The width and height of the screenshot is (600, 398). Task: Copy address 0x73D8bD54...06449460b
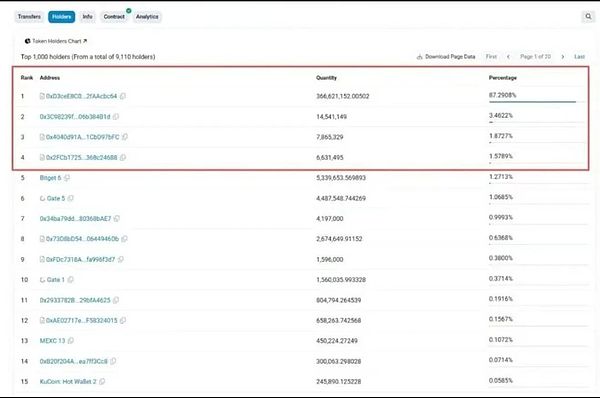click(x=124, y=239)
